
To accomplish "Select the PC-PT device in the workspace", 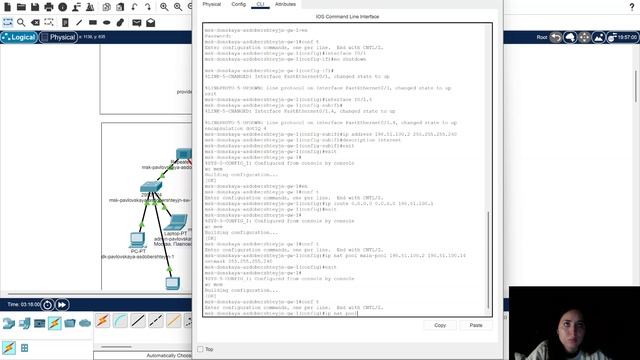I will click(138, 240).
